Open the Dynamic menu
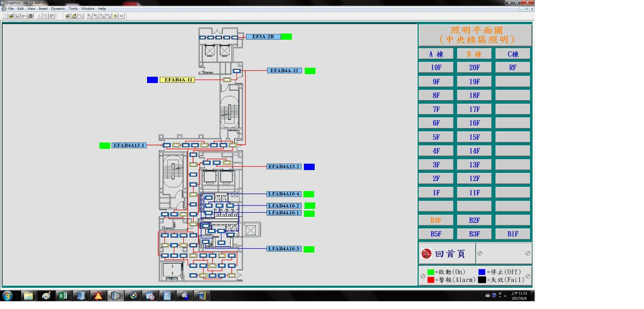This screenshot has width=644, height=309. click(58, 9)
